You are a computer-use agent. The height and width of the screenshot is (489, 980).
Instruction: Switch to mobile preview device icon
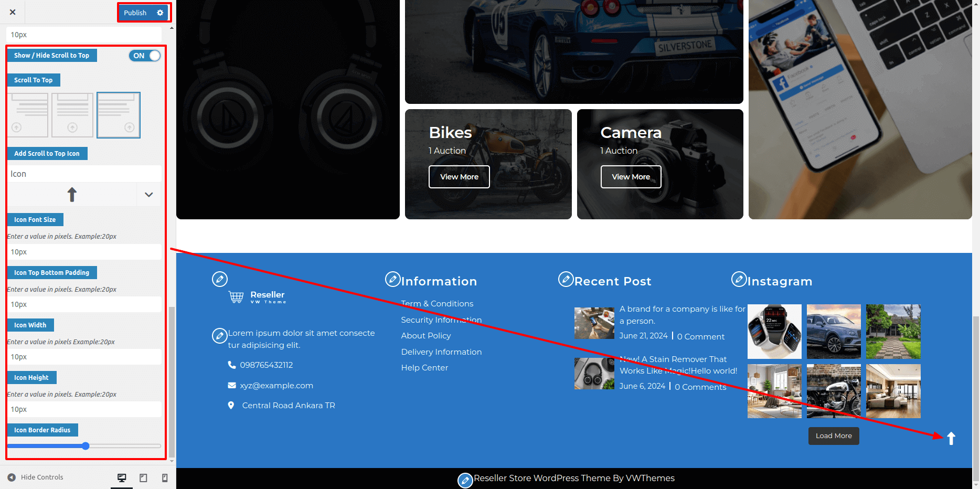[165, 477]
